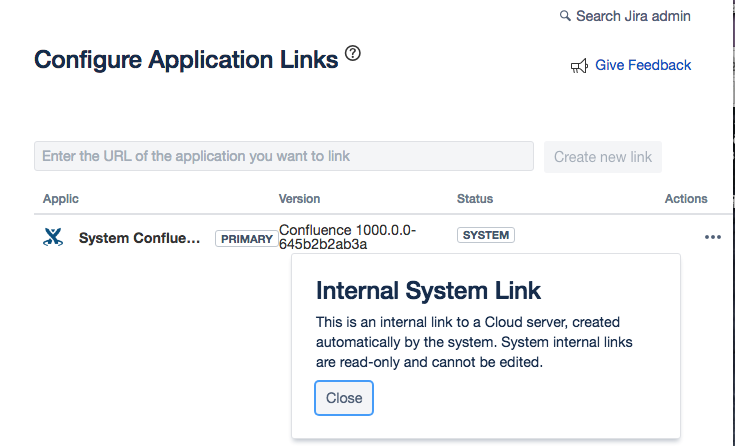Viewport: 735px width, 446px height.
Task: Close the Internal System Link dialog
Action: coord(344,397)
